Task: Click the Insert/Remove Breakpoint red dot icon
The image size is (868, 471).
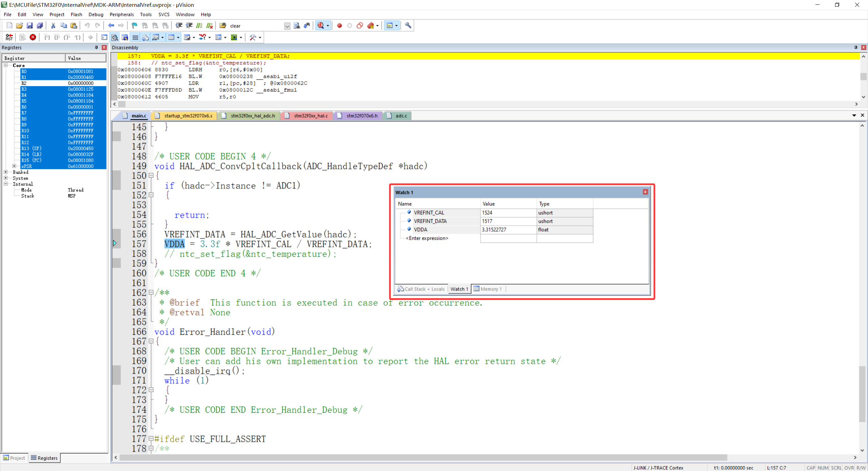Action: [339, 26]
